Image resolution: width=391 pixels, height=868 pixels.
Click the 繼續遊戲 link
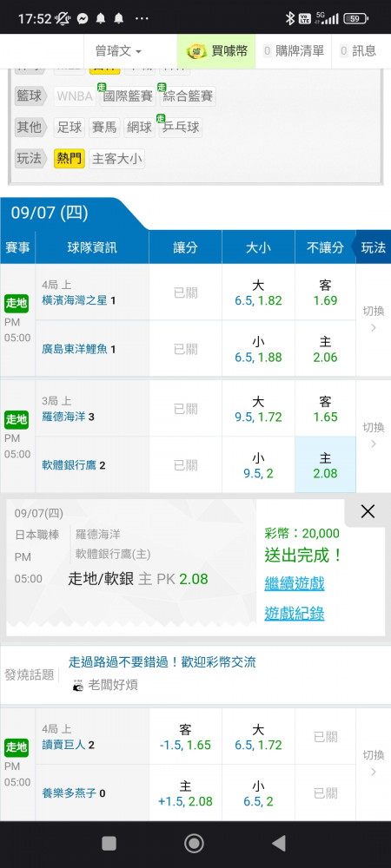[x=294, y=583]
